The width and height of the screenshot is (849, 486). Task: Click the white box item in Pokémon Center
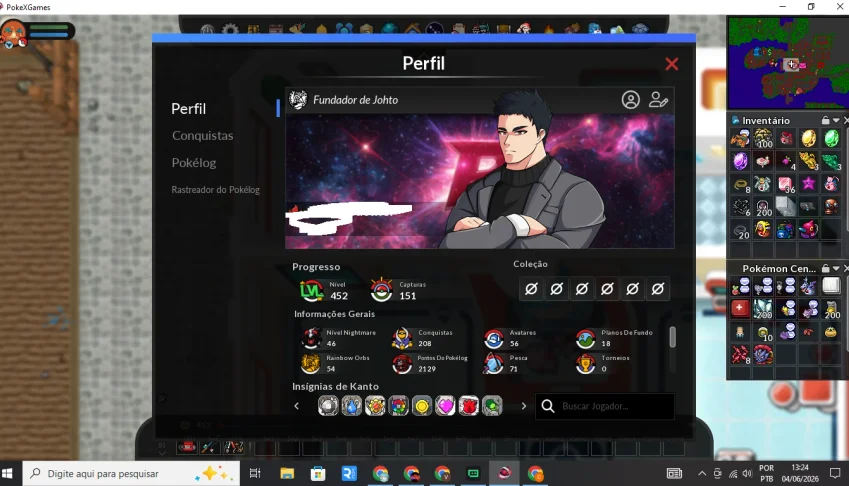(x=831, y=285)
